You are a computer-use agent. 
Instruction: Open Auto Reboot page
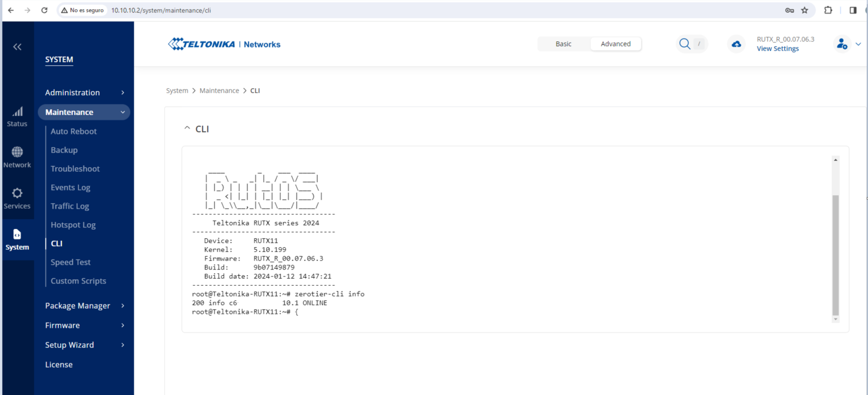tap(74, 131)
